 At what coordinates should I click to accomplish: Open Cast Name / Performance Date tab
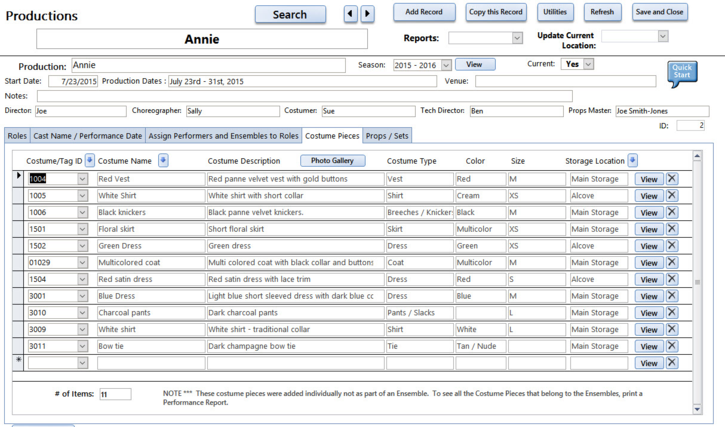click(87, 136)
